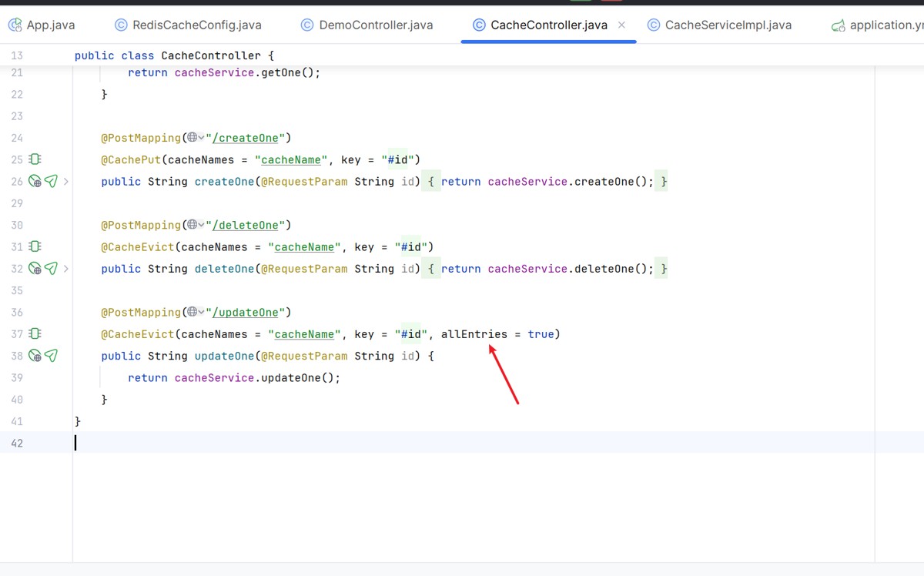
Task: Click "createOne" method name on line 26
Action: 224,182
